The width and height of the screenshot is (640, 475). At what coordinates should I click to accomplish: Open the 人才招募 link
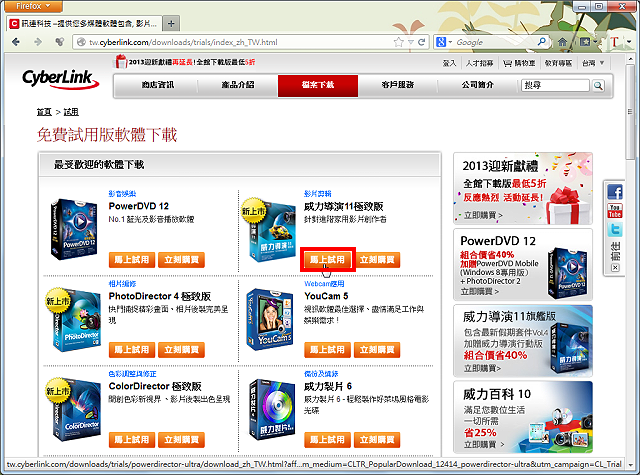point(480,63)
